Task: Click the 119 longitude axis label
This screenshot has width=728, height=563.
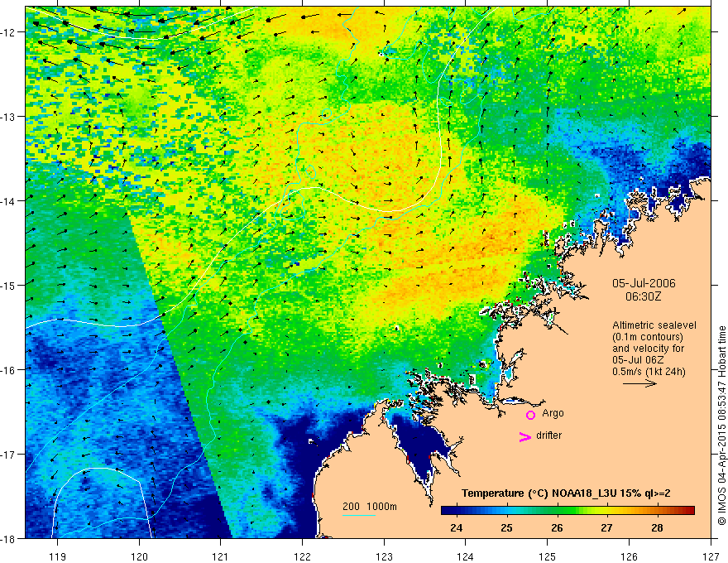Action: point(58,556)
